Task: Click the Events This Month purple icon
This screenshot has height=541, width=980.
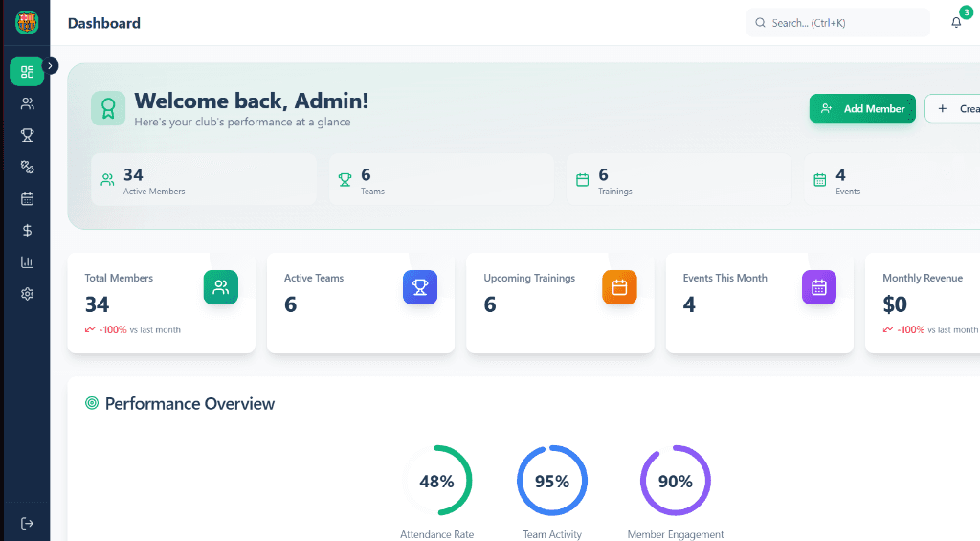Action: click(818, 287)
